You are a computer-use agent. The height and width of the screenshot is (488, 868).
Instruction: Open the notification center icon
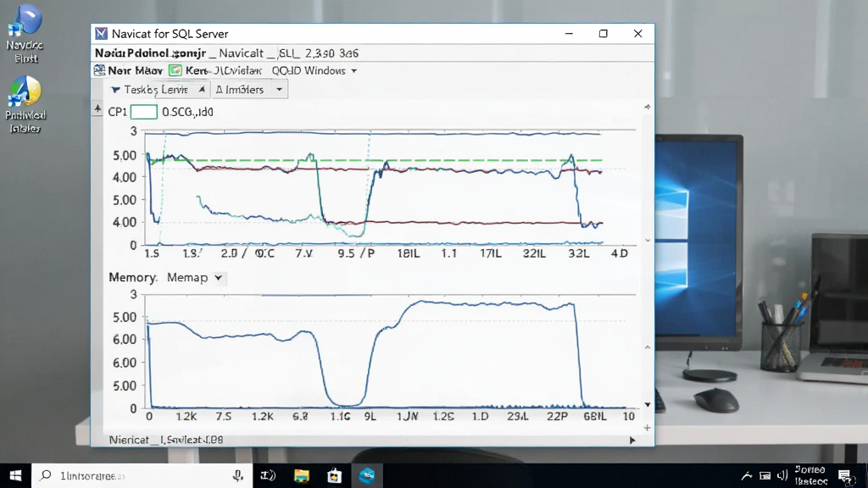pyautogui.click(x=845, y=476)
